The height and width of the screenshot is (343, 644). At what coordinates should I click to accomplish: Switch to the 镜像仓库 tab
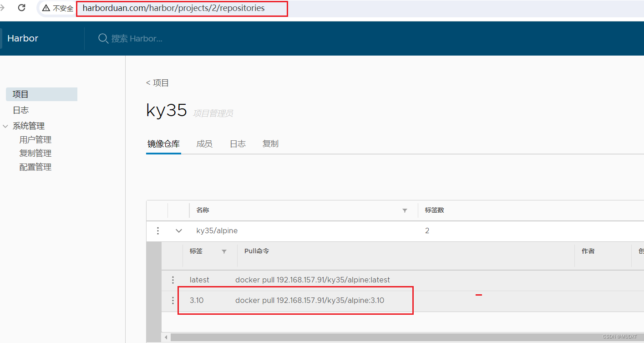tap(163, 144)
